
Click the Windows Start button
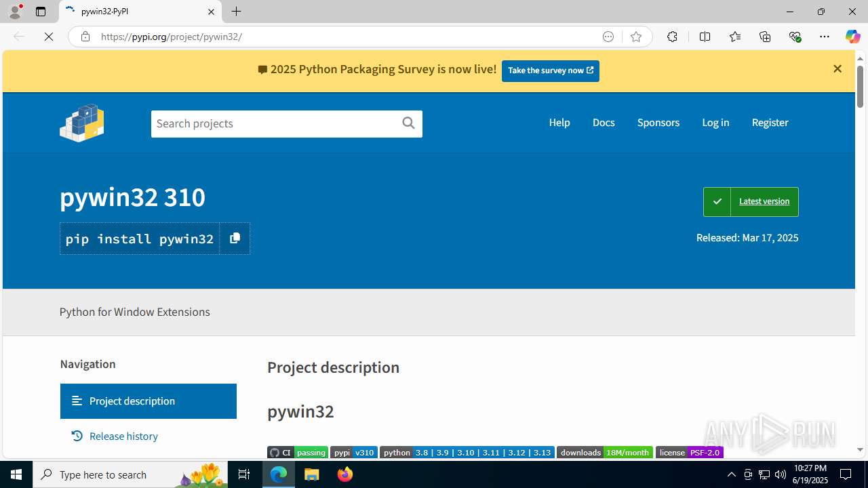[16, 474]
